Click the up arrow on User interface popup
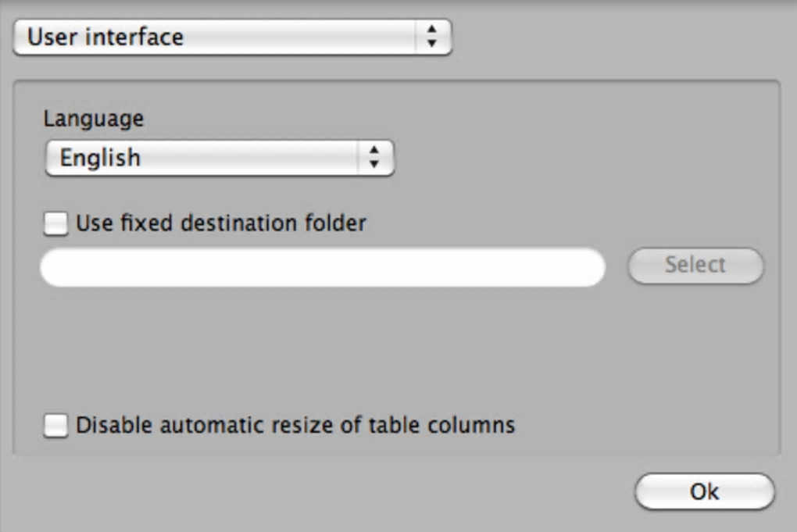Image resolution: width=797 pixels, height=532 pixels. pyautogui.click(x=431, y=30)
